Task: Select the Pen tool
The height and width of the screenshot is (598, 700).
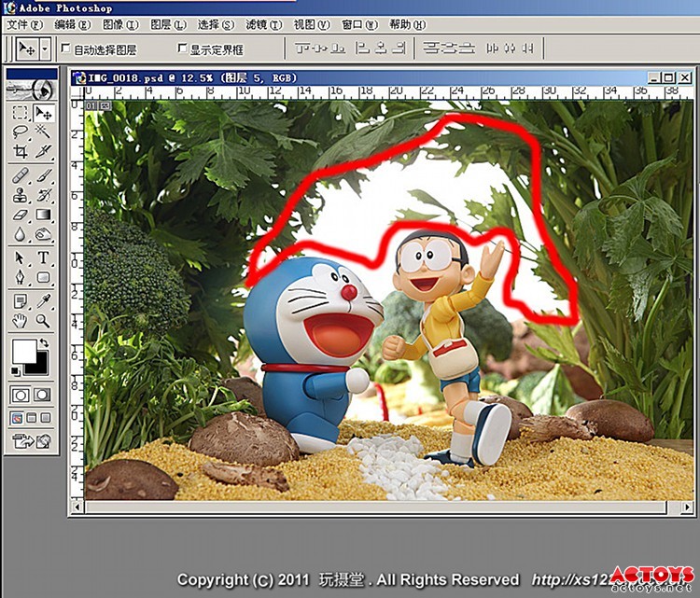Action: 21,278
